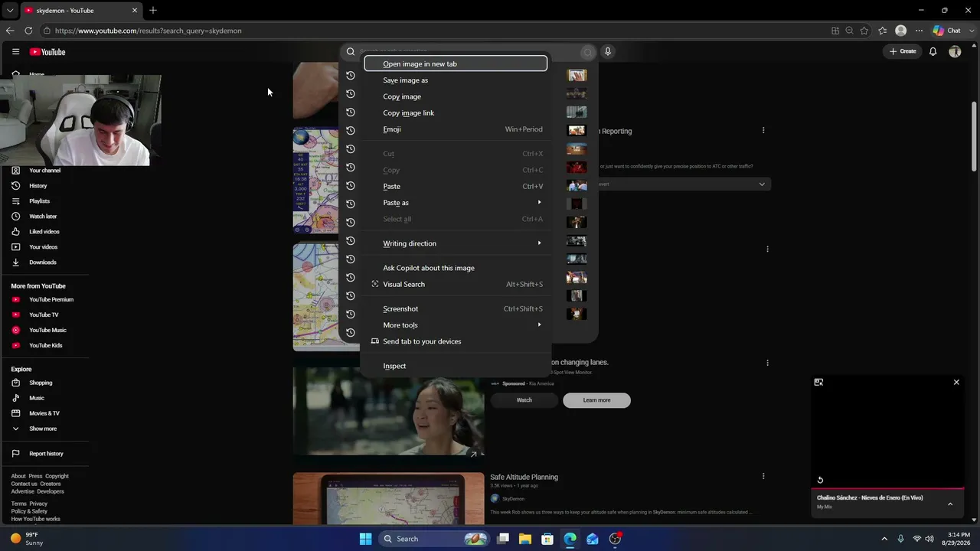Go back with the browser back arrow
The image size is (980, 551).
pyautogui.click(x=10, y=31)
